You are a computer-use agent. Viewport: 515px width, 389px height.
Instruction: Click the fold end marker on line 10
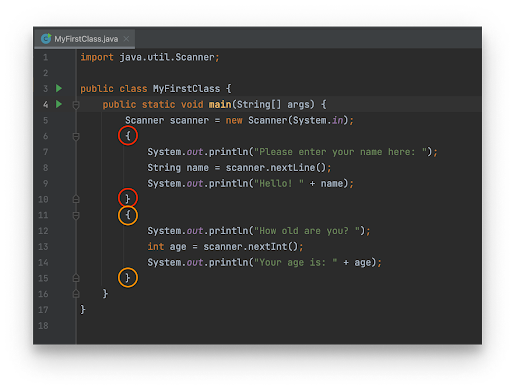[76, 199]
